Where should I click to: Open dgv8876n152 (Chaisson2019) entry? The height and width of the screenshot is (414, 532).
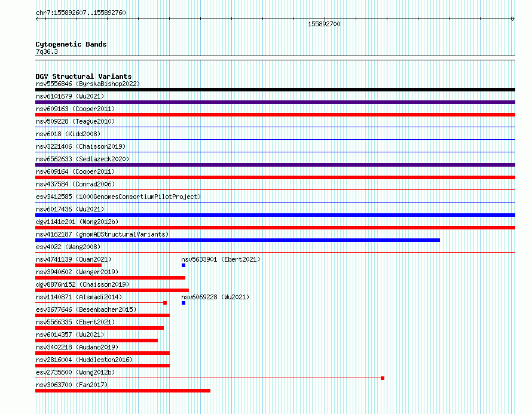click(82, 284)
